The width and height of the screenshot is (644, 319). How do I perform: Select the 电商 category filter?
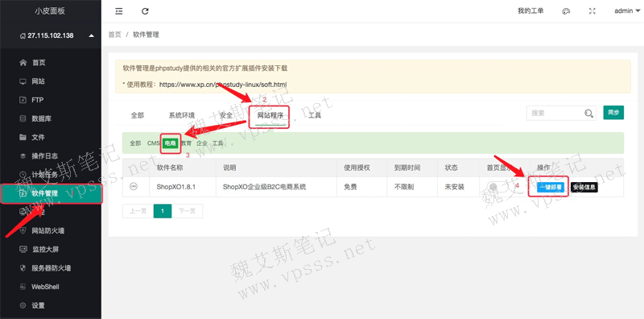170,143
